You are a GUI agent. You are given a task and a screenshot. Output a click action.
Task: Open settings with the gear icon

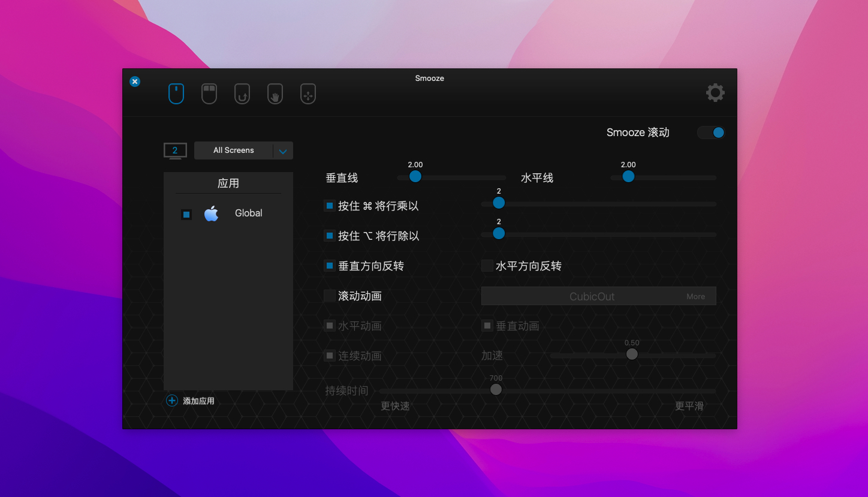point(715,93)
